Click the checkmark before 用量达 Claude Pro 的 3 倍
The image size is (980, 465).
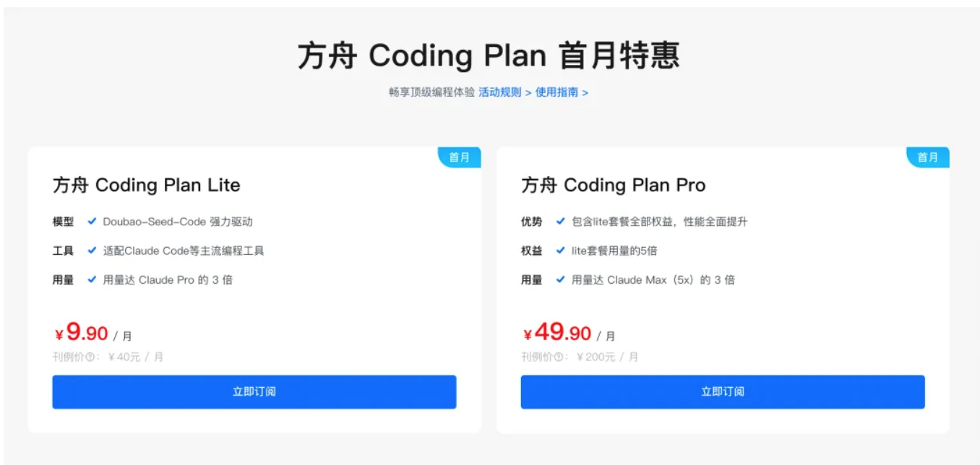pyautogui.click(x=92, y=279)
